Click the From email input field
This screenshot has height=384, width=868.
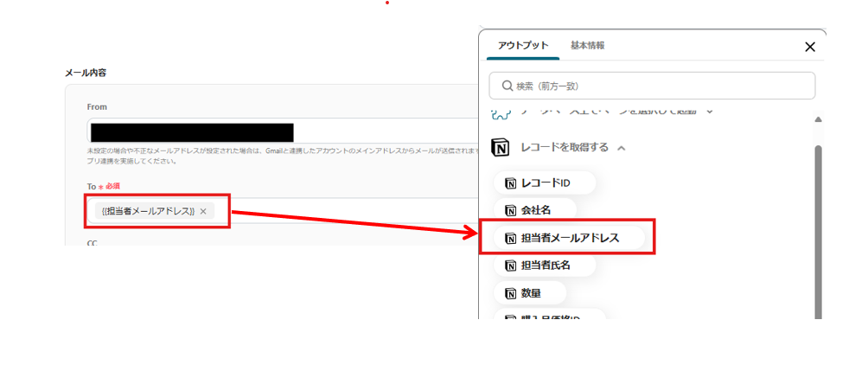point(283,131)
